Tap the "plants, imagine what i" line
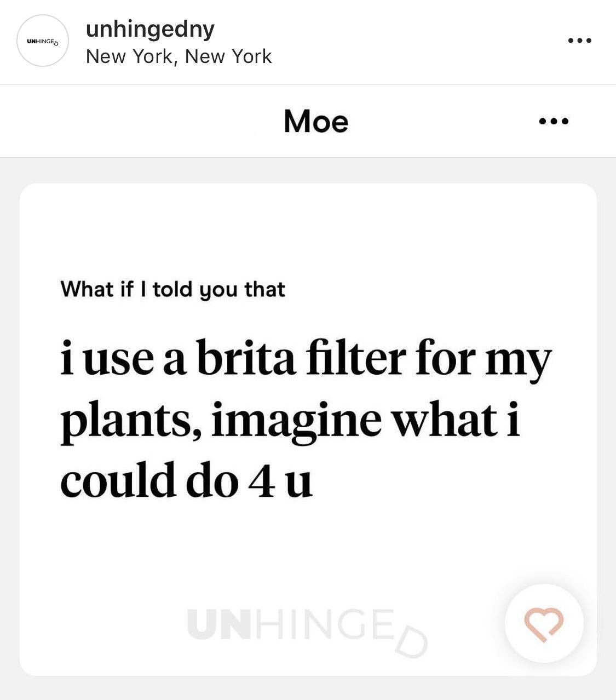The height and width of the screenshot is (700, 616). point(290,421)
